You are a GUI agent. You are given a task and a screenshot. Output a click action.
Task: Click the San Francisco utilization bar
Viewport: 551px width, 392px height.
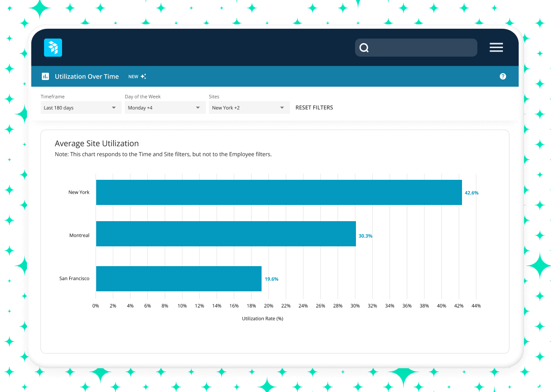(178, 279)
